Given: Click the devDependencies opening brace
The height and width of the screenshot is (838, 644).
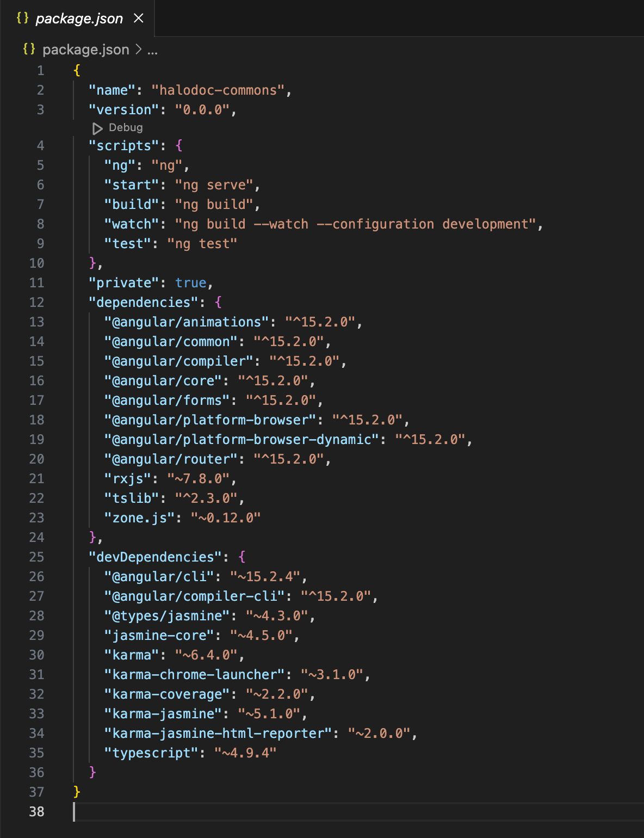Looking at the screenshot, I should [x=242, y=557].
